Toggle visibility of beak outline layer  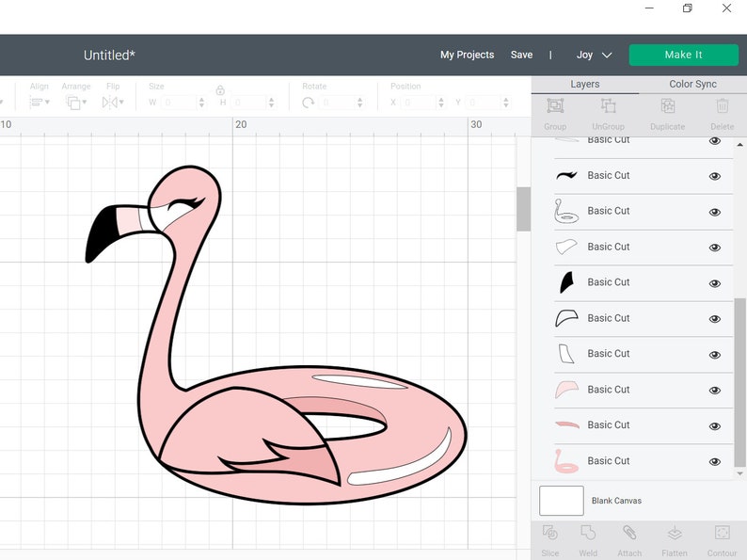pos(715,319)
